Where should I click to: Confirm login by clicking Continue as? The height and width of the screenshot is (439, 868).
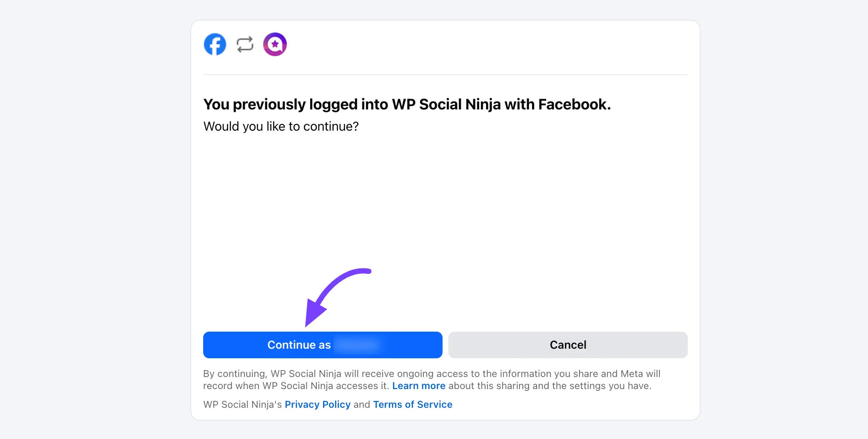pyautogui.click(x=322, y=345)
